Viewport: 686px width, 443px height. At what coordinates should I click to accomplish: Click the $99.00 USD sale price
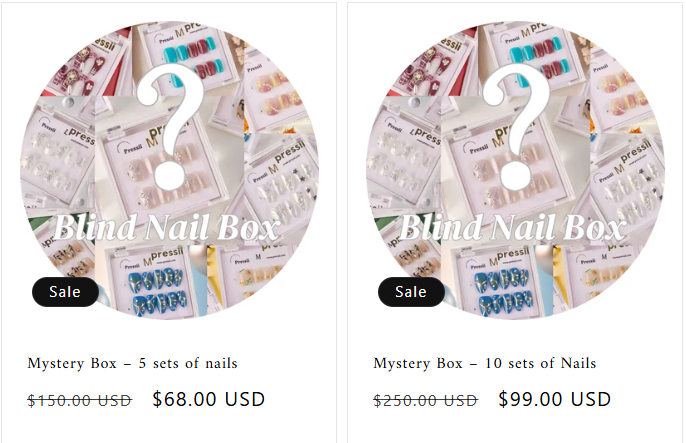click(555, 399)
